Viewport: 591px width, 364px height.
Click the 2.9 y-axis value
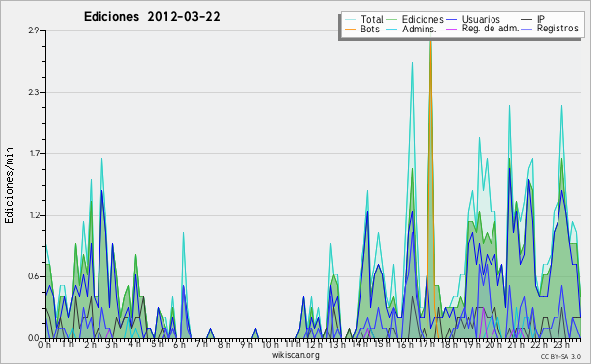coord(33,30)
